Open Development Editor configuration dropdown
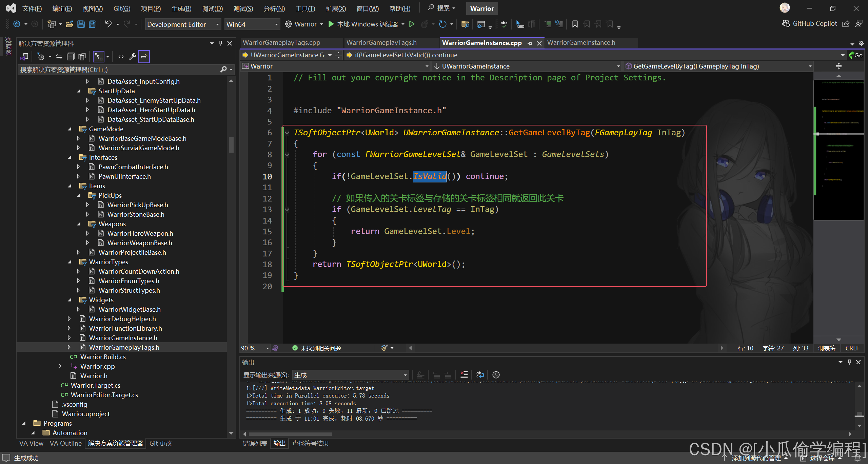Image resolution: width=868 pixels, height=464 pixels. click(x=183, y=24)
